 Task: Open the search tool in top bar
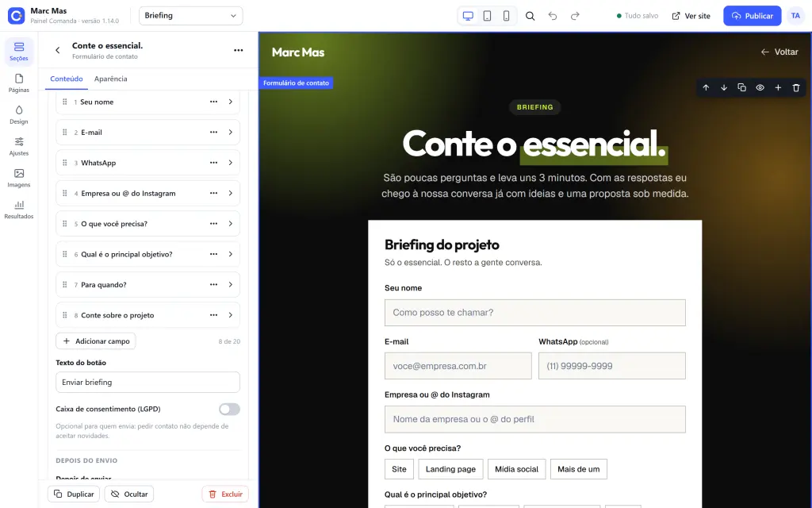(530, 16)
